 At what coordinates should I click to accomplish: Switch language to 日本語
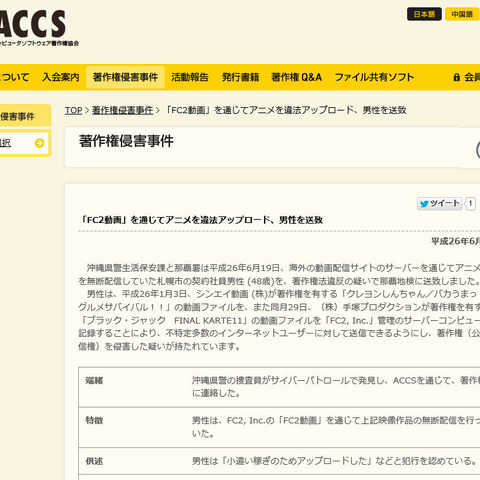click(x=424, y=14)
